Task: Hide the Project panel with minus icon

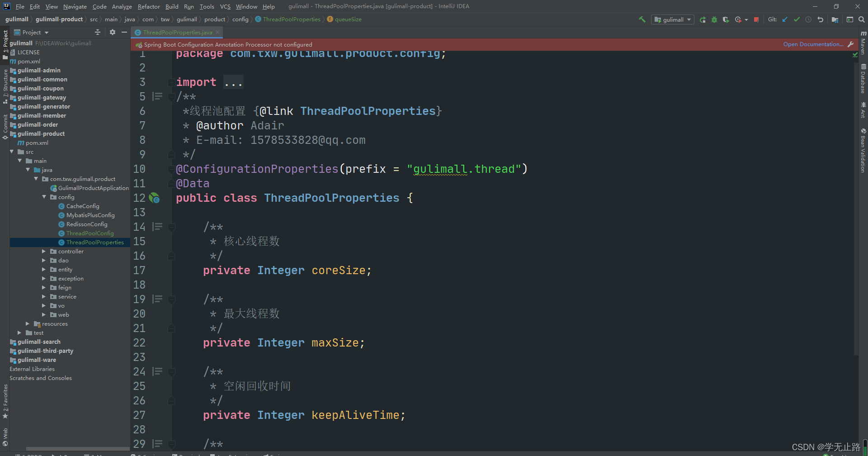Action: tap(124, 32)
